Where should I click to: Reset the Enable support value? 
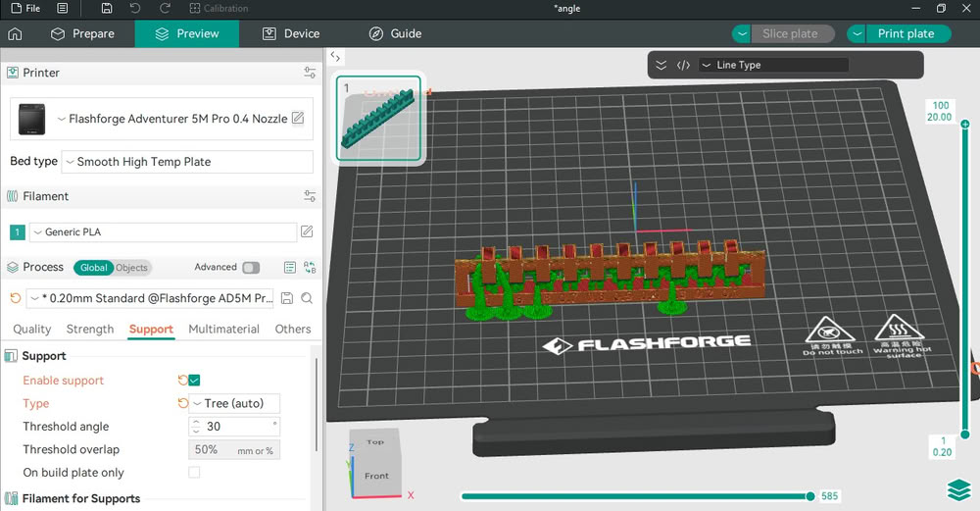click(x=182, y=381)
